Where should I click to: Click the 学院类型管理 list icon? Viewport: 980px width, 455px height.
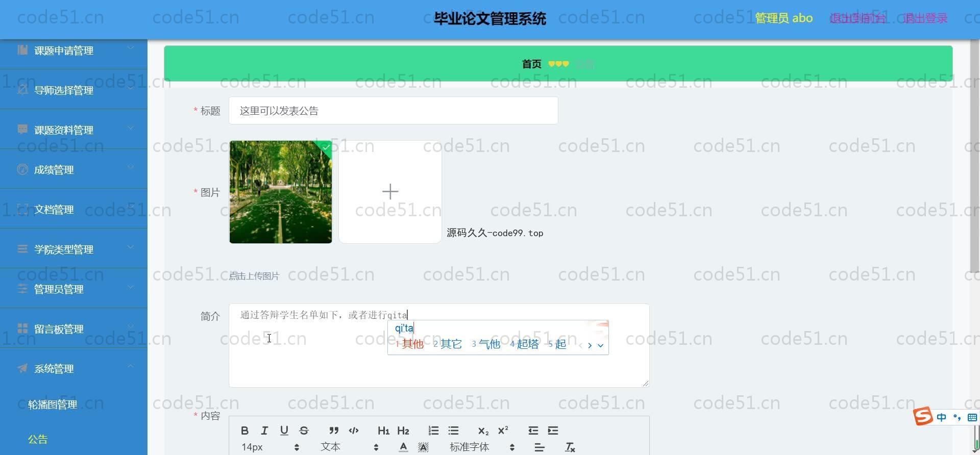(x=22, y=248)
